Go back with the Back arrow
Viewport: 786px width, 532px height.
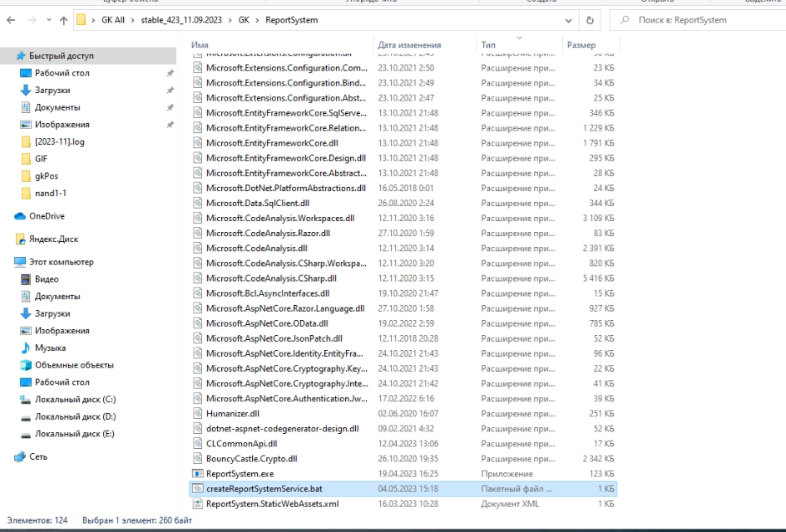(11, 20)
